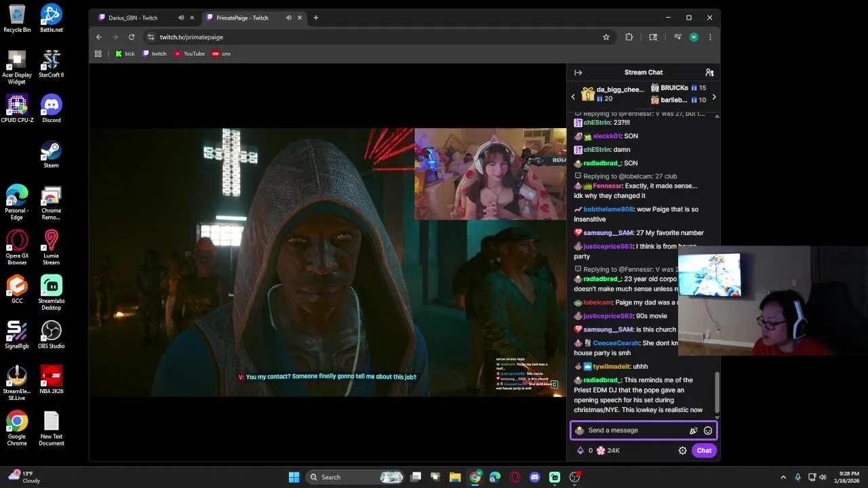Click da_bigg_chee top gifter entry
The width and height of the screenshot is (868, 488).
tap(612, 94)
